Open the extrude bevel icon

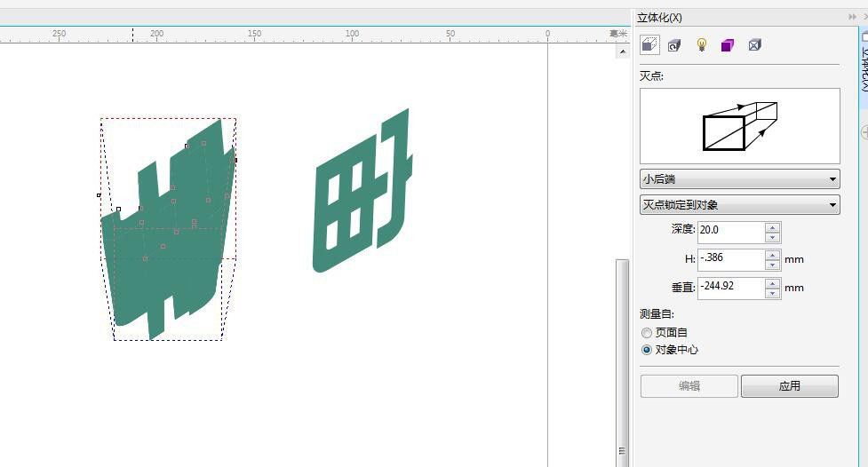coord(754,44)
